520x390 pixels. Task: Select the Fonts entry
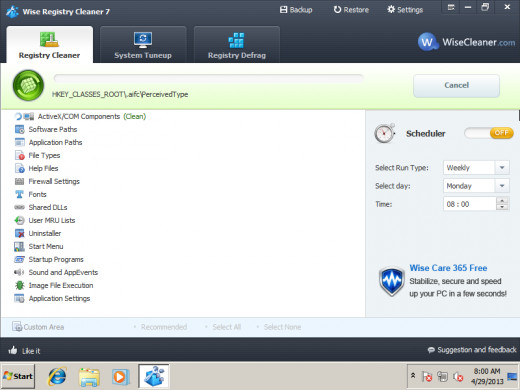pos(37,194)
